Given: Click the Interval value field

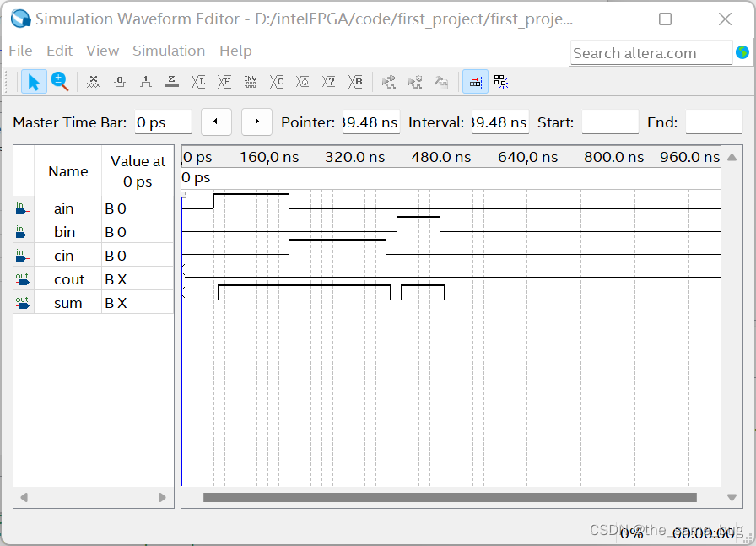Looking at the screenshot, I should (500, 122).
